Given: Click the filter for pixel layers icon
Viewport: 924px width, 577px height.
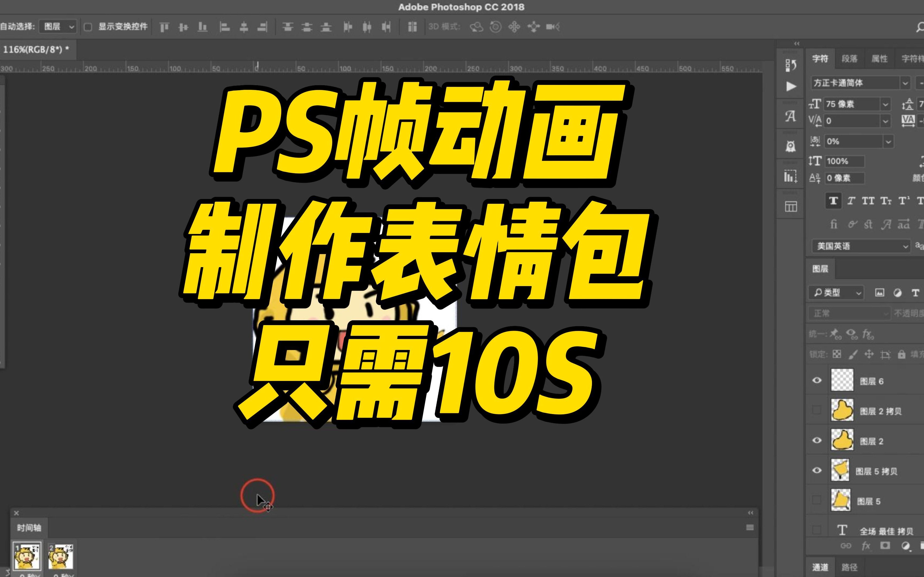Looking at the screenshot, I should tap(880, 293).
